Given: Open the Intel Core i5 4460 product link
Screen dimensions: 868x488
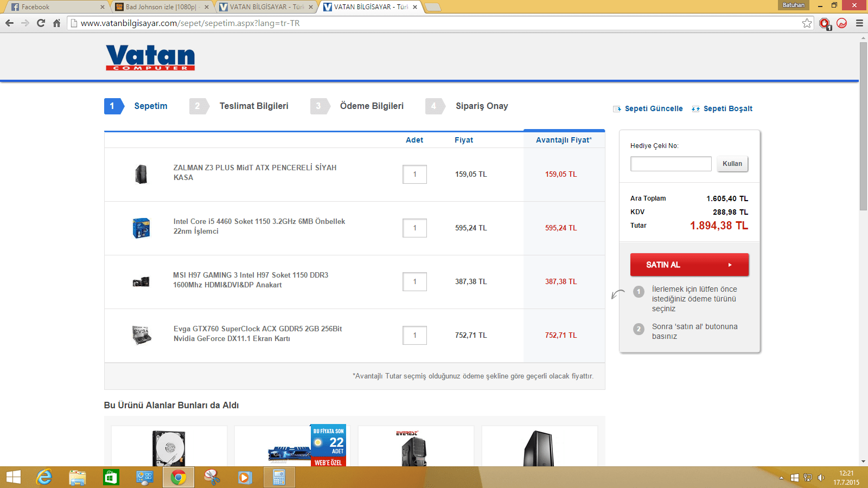Looking at the screenshot, I should coord(259,226).
